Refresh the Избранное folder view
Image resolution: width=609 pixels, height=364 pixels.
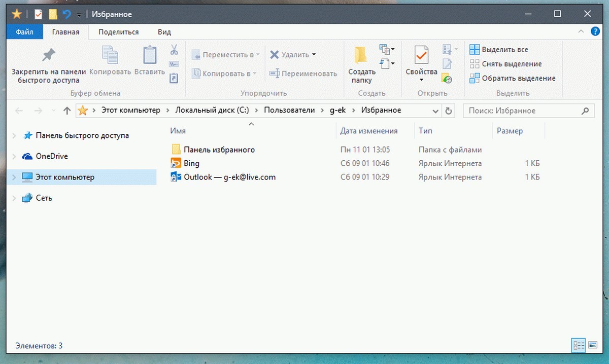point(448,111)
